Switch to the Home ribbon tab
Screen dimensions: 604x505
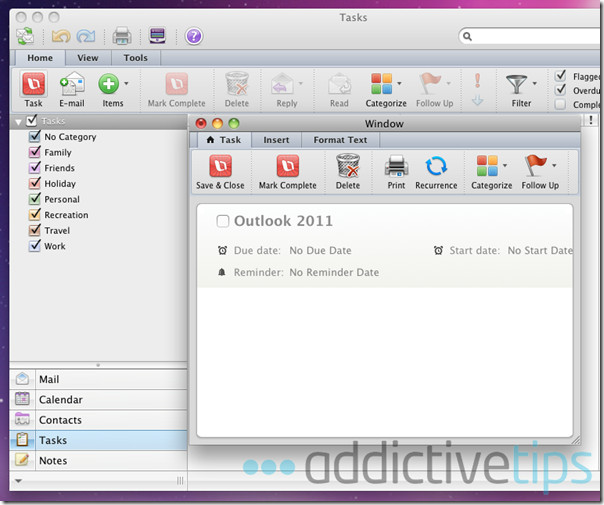tap(40, 58)
